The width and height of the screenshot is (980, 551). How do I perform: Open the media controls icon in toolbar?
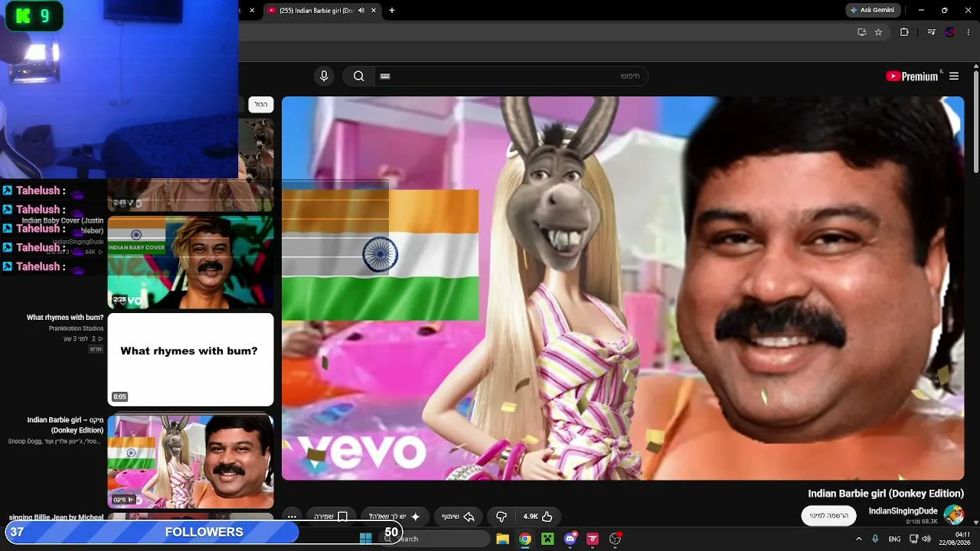point(931,32)
